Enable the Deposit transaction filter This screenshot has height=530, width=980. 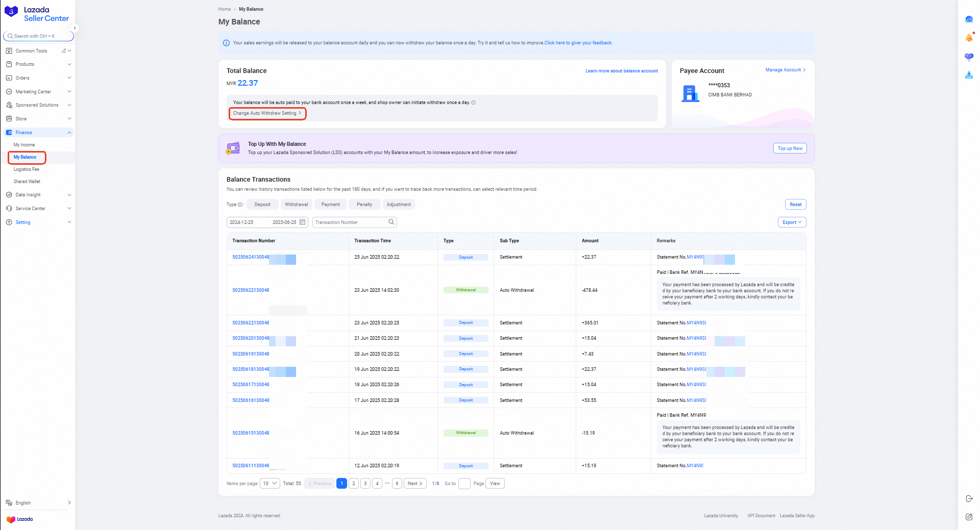(x=262, y=204)
